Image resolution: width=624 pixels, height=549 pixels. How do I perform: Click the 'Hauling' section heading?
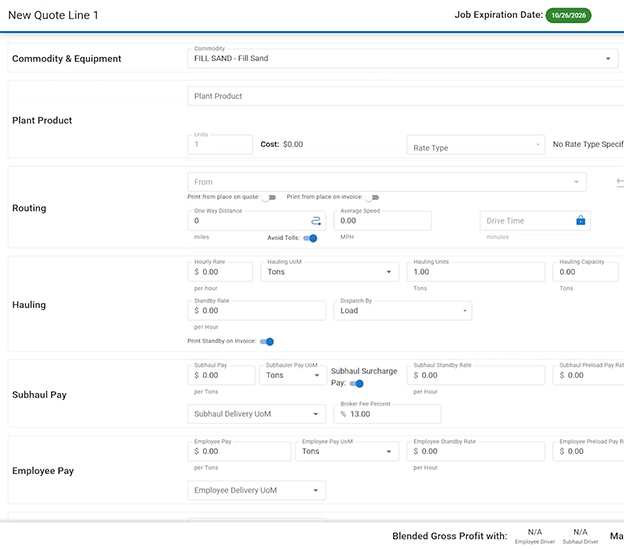point(29,305)
